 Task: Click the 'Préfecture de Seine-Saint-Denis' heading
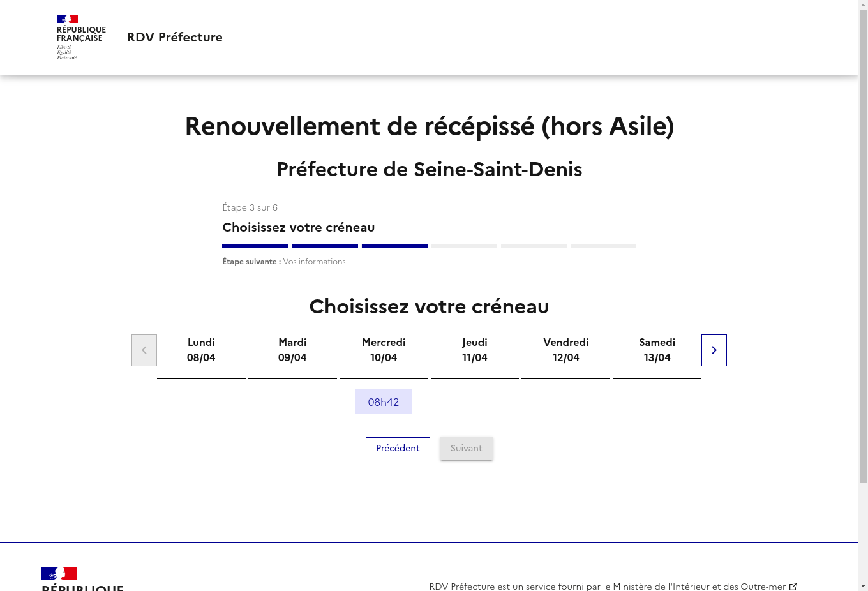[x=430, y=169]
